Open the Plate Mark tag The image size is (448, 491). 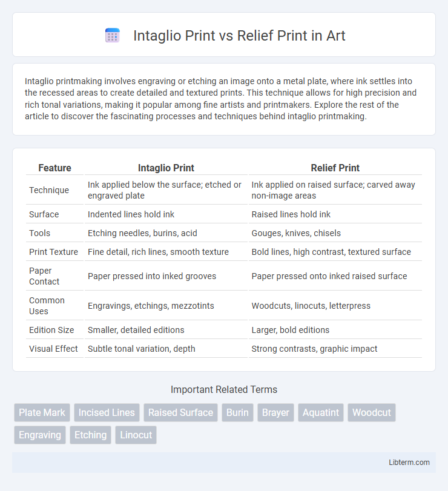coord(42,412)
